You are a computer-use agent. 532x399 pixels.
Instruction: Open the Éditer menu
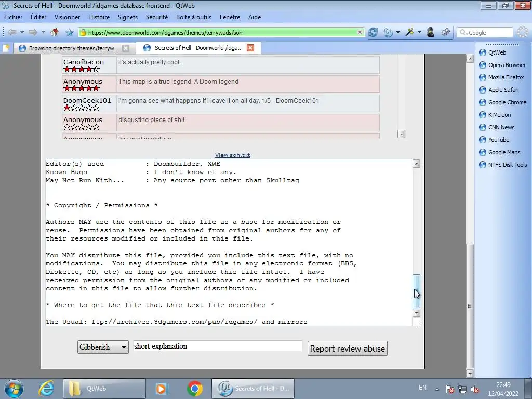[x=38, y=17]
